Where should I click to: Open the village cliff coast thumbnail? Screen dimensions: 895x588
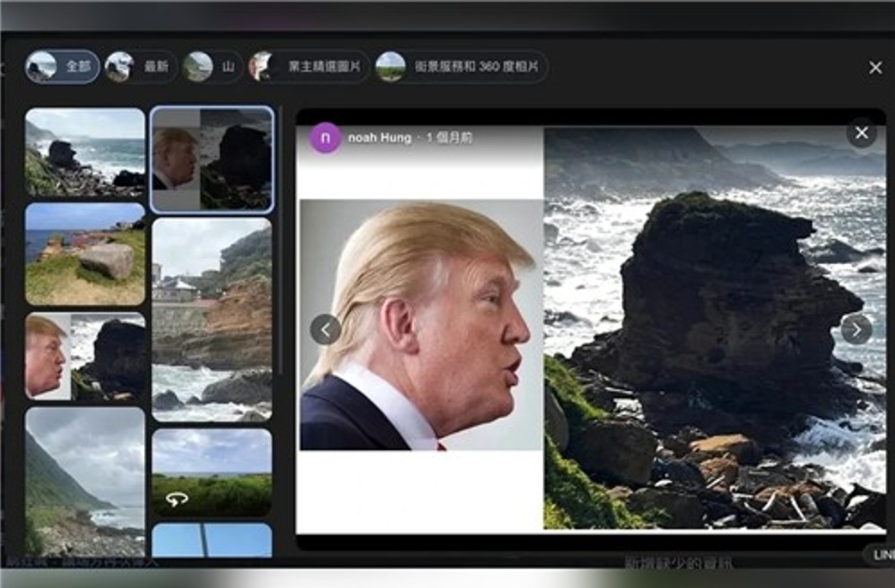click(212, 320)
